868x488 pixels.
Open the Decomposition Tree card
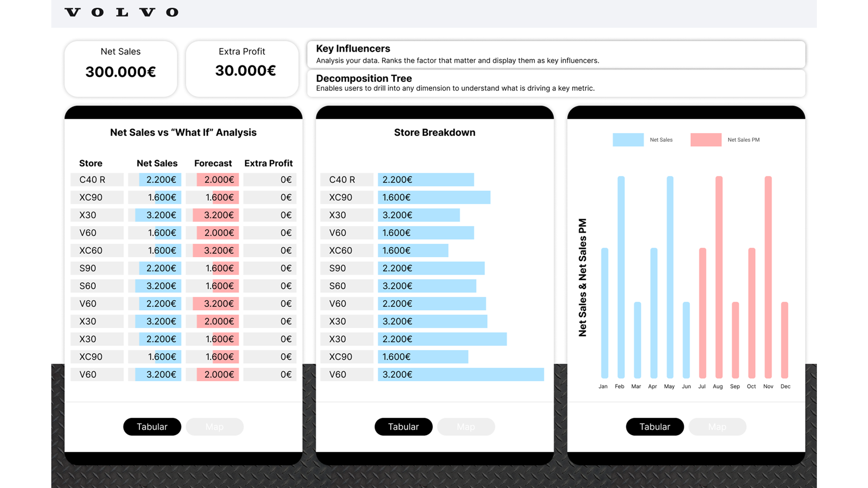click(556, 83)
